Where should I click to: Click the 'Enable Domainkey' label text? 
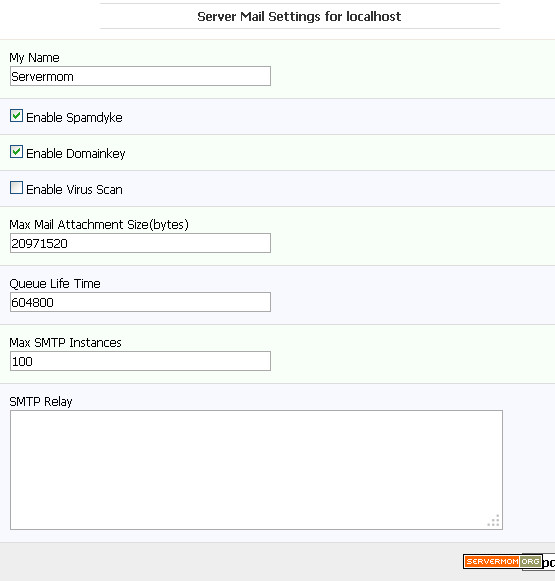pos(76,153)
